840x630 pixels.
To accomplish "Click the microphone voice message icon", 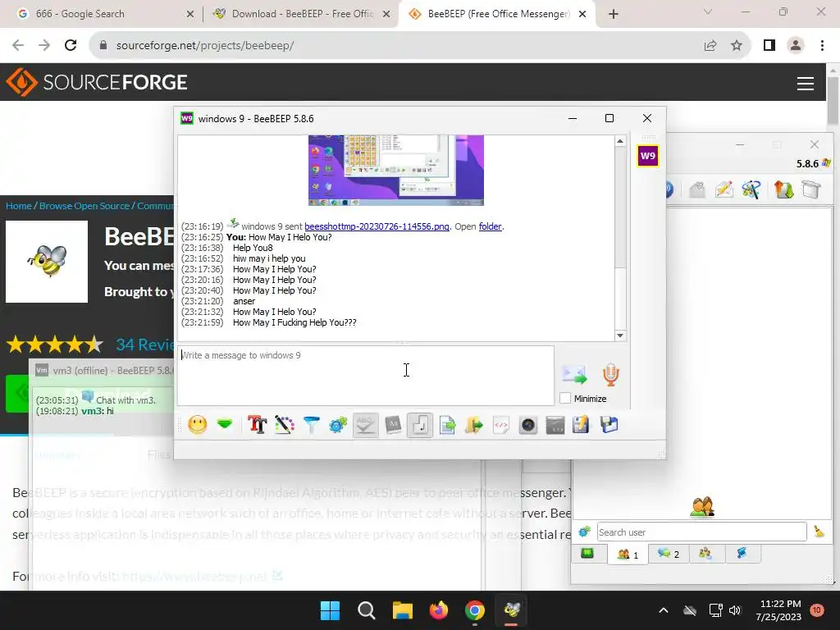I will click(x=610, y=374).
